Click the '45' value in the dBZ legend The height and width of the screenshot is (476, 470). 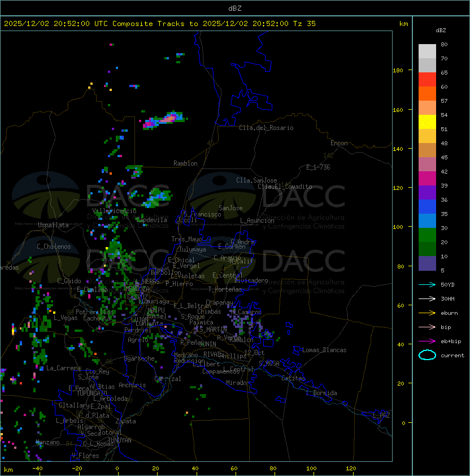click(x=444, y=157)
